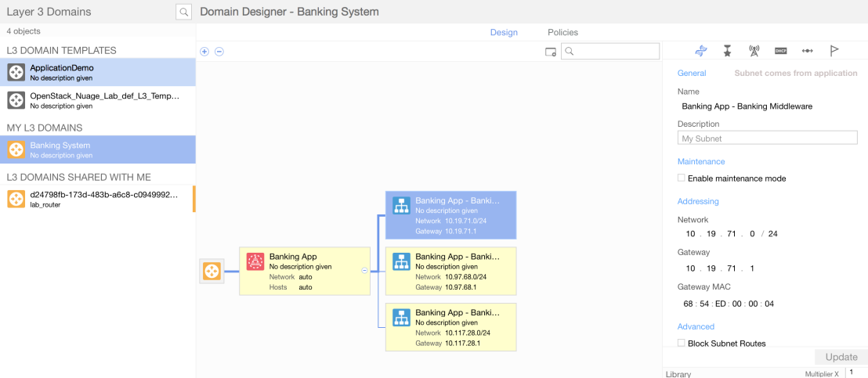The height and width of the screenshot is (378, 868).
Task: Select the 10.97.68.0/24 subnet node
Action: pyautogui.click(x=450, y=272)
